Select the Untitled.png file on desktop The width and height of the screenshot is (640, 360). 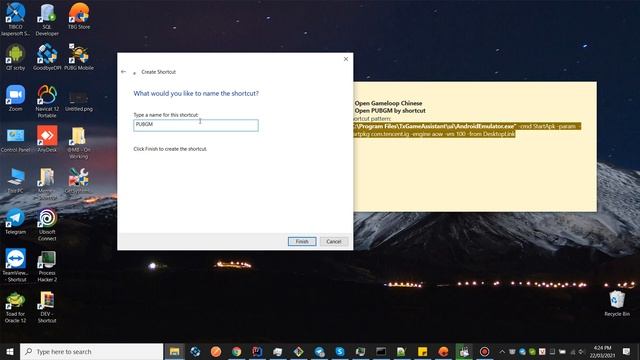click(79, 100)
